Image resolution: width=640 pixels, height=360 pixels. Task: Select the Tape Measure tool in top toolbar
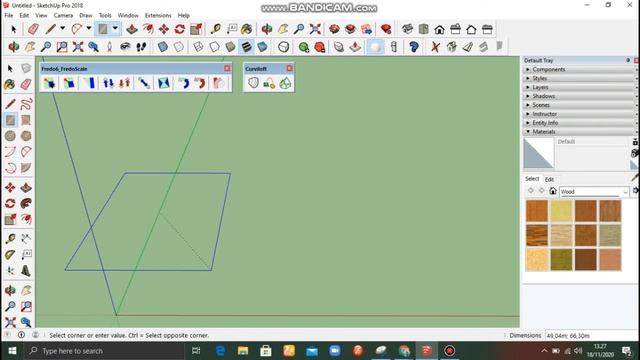216,29
